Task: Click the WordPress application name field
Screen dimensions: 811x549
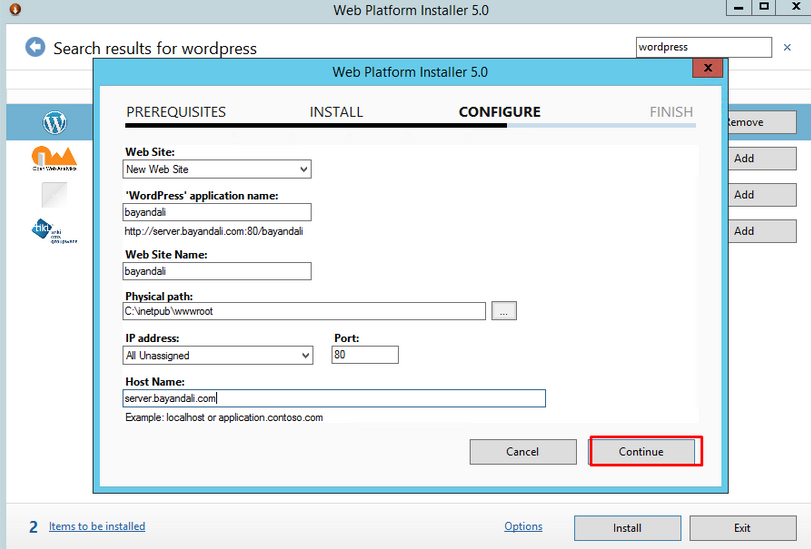Action: (x=217, y=212)
